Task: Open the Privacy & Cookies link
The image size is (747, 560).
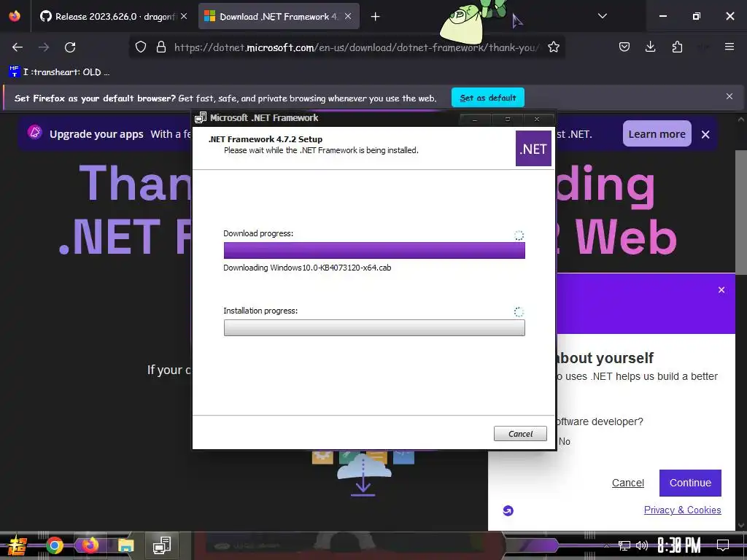Action: 682,510
